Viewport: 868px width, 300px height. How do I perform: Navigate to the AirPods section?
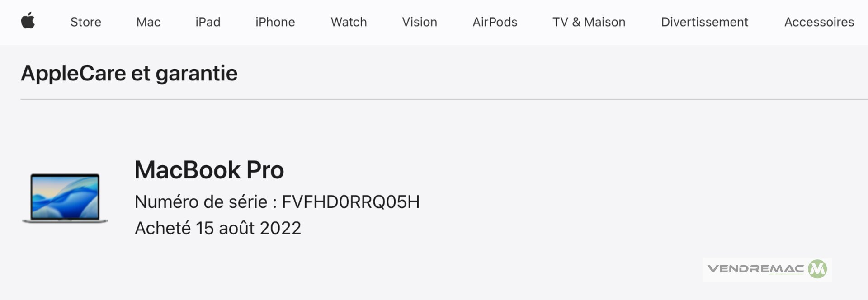pyautogui.click(x=495, y=22)
